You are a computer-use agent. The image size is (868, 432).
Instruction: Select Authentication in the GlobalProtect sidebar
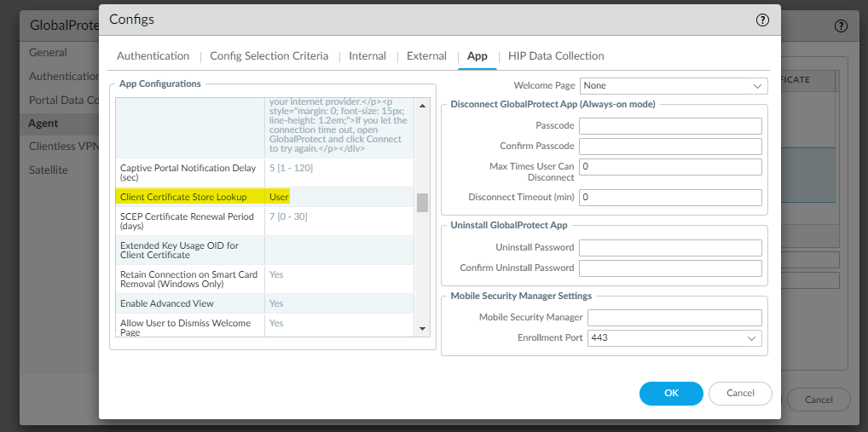(64, 77)
